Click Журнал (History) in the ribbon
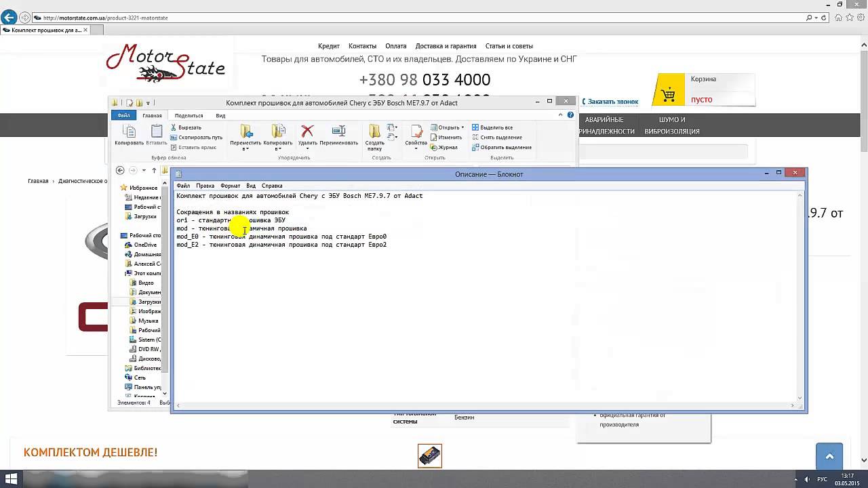Image resolution: width=868 pixels, height=488 pixels. tap(443, 147)
